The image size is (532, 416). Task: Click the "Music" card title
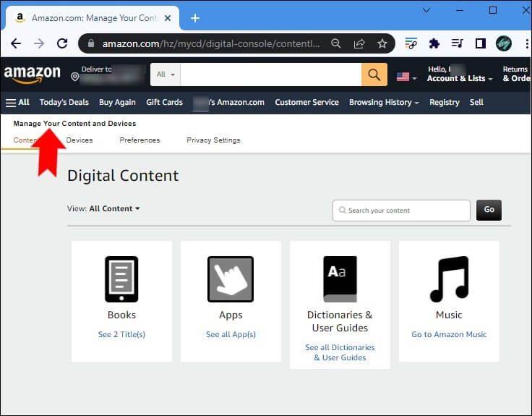(x=449, y=315)
